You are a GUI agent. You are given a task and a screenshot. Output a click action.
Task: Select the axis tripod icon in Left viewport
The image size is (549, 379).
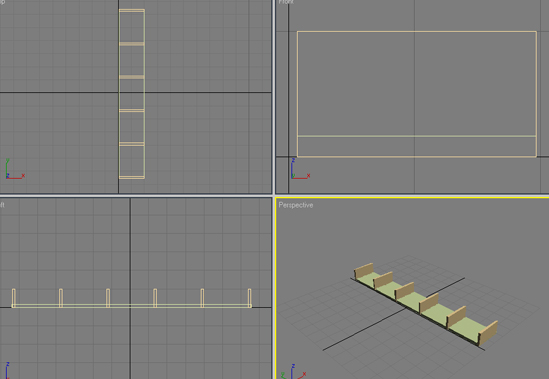7,371
